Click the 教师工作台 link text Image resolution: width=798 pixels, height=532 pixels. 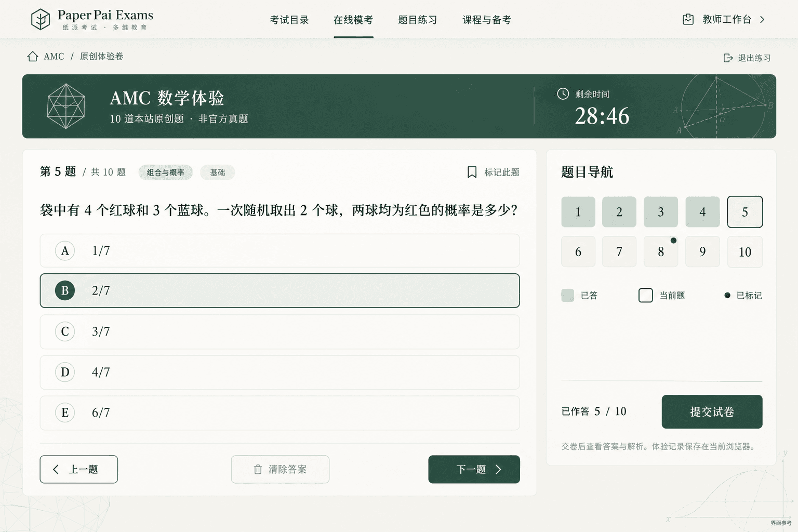(x=727, y=19)
